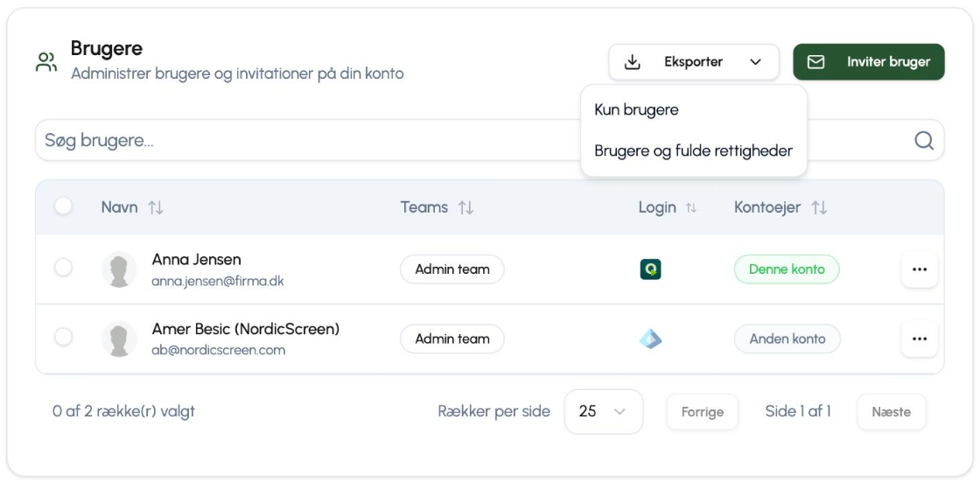
Task: Sort by Navn column arrows
Action: click(156, 207)
